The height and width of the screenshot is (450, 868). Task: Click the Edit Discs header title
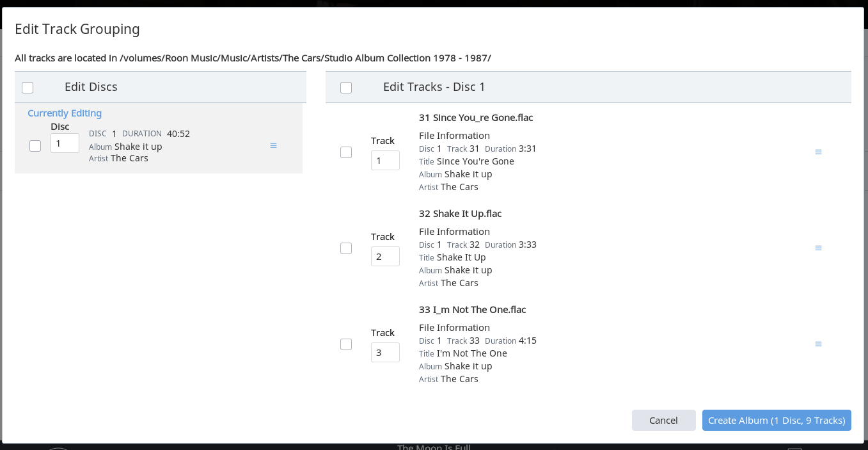point(91,87)
